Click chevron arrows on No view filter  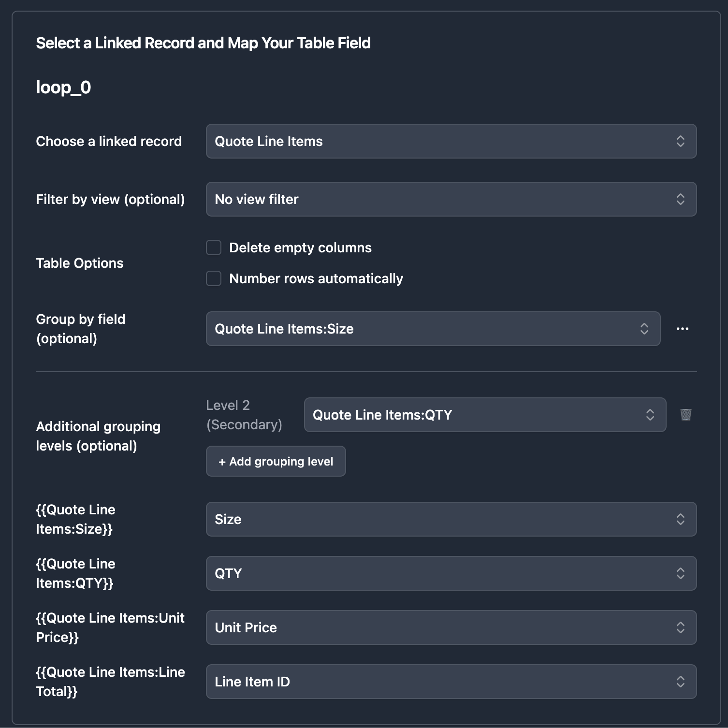click(x=680, y=199)
